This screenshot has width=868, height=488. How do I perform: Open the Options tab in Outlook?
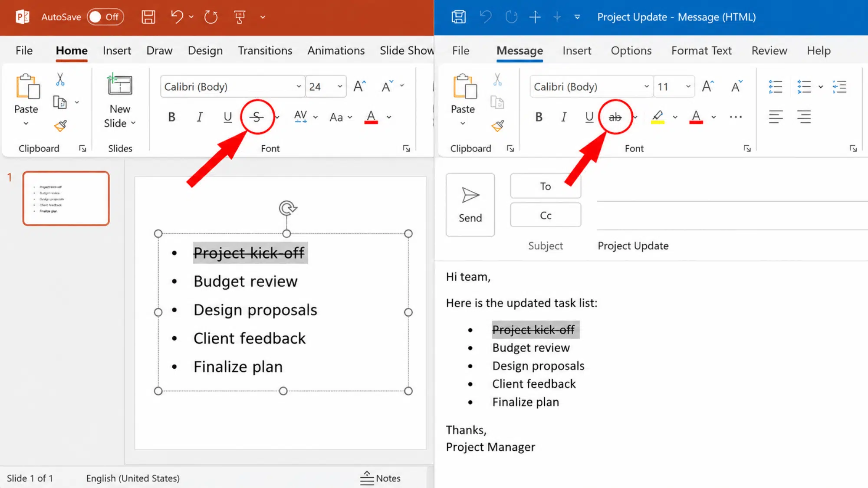pyautogui.click(x=631, y=50)
